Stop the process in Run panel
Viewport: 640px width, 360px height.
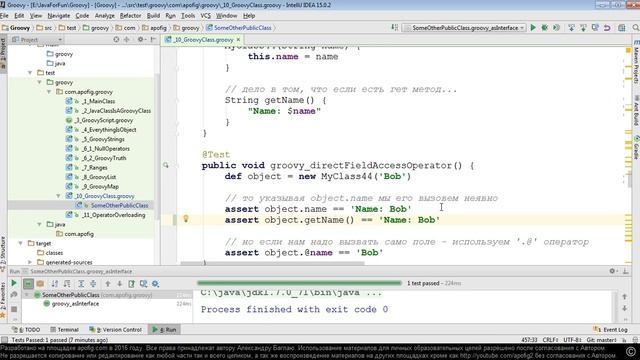(14, 309)
